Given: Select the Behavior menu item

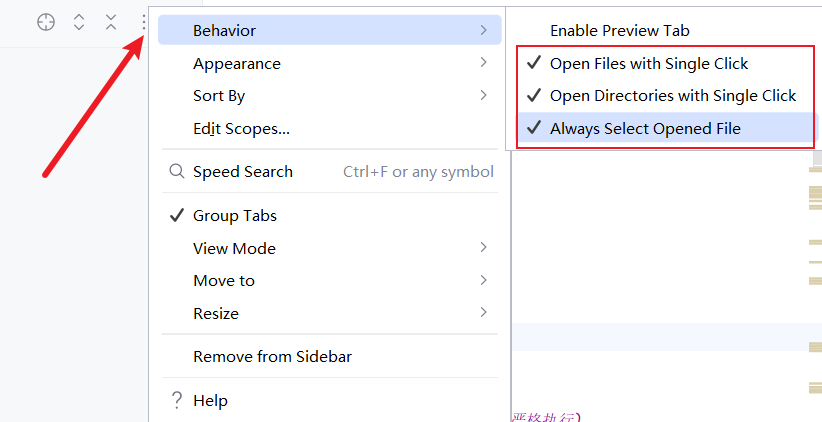Looking at the screenshot, I should (x=224, y=31).
